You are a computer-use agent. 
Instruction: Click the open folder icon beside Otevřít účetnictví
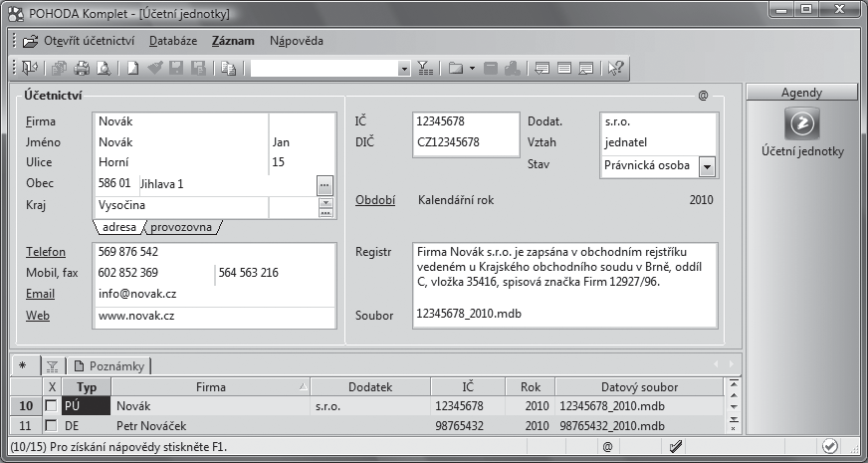pos(30,41)
